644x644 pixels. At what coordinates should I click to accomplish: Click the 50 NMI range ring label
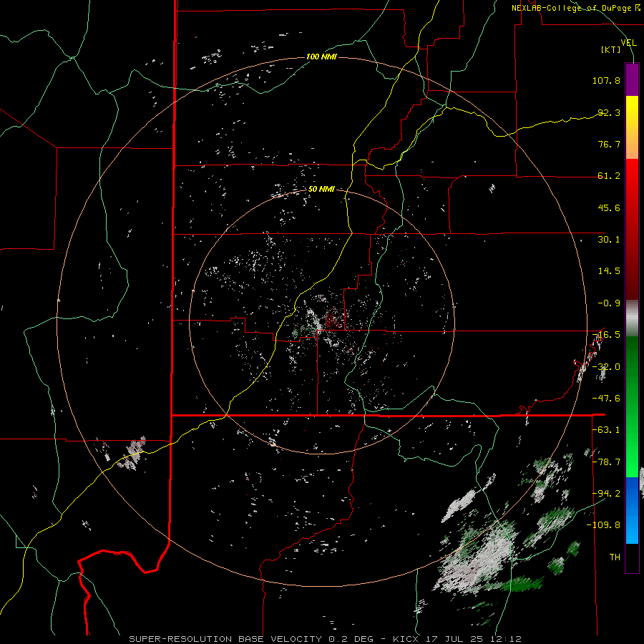coord(321,190)
